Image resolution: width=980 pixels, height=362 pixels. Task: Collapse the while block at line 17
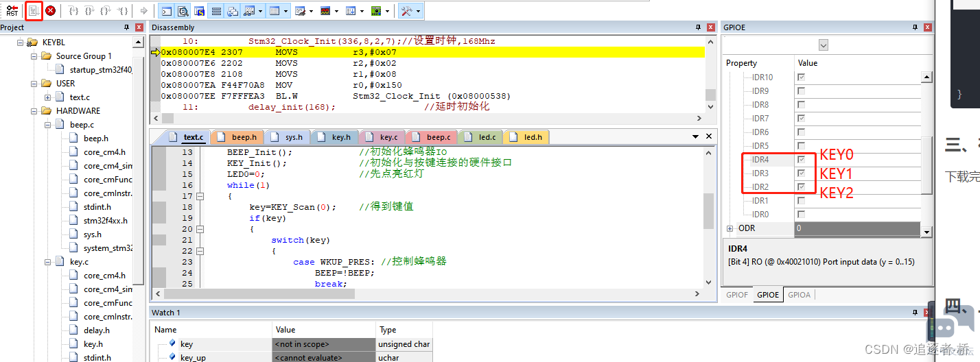[200, 196]
